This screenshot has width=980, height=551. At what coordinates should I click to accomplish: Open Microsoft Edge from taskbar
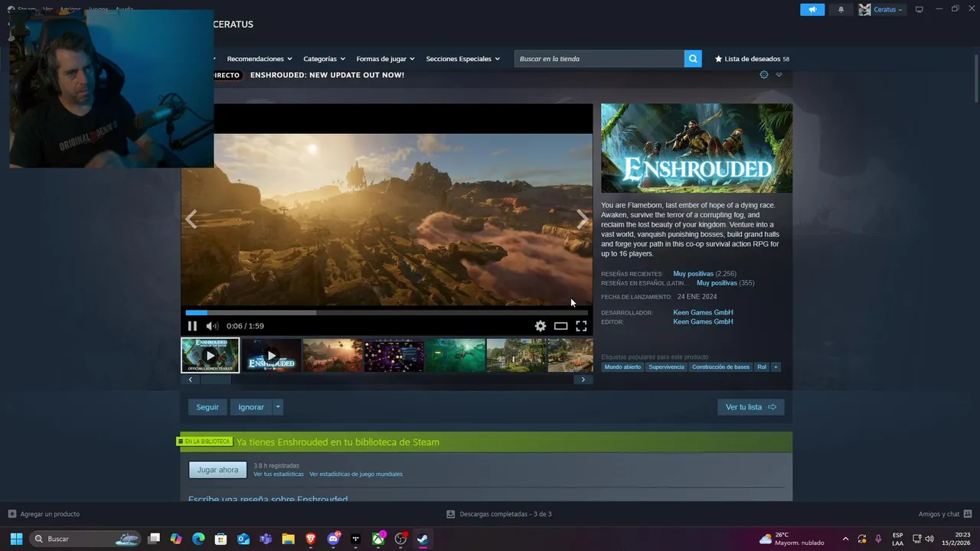(x=198, y=539)
